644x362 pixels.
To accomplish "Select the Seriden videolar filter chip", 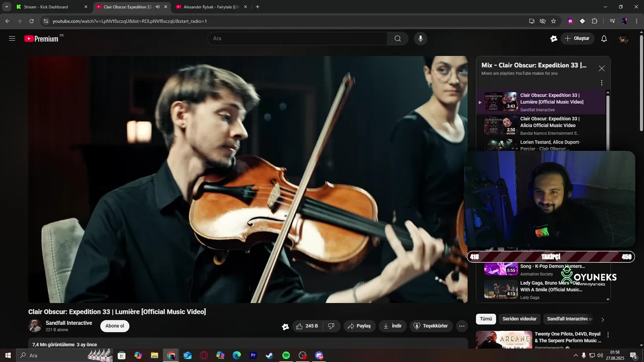I will (520, 319).
